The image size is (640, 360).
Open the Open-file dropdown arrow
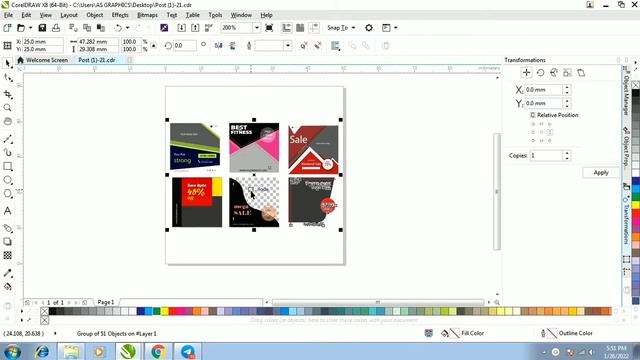pos(30,28)
